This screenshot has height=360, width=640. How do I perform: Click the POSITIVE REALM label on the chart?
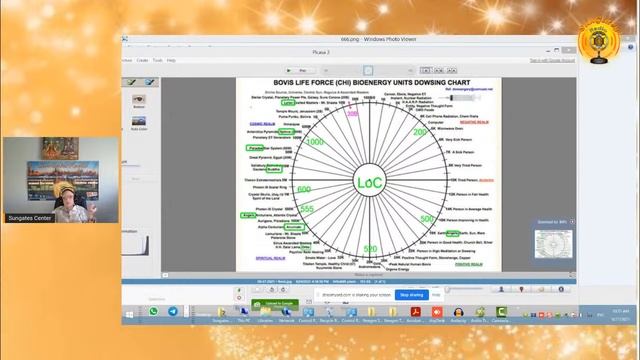pyautogui.click(x=469, y=264)
